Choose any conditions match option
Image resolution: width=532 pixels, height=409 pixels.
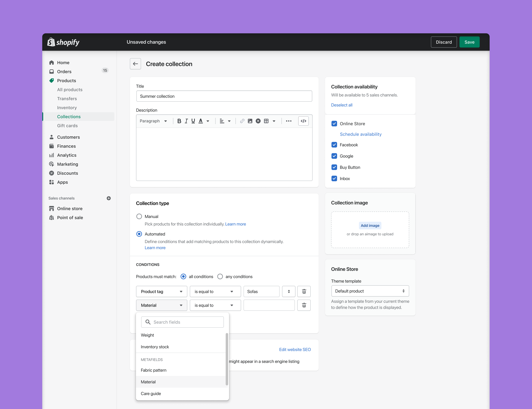[220, 277]
